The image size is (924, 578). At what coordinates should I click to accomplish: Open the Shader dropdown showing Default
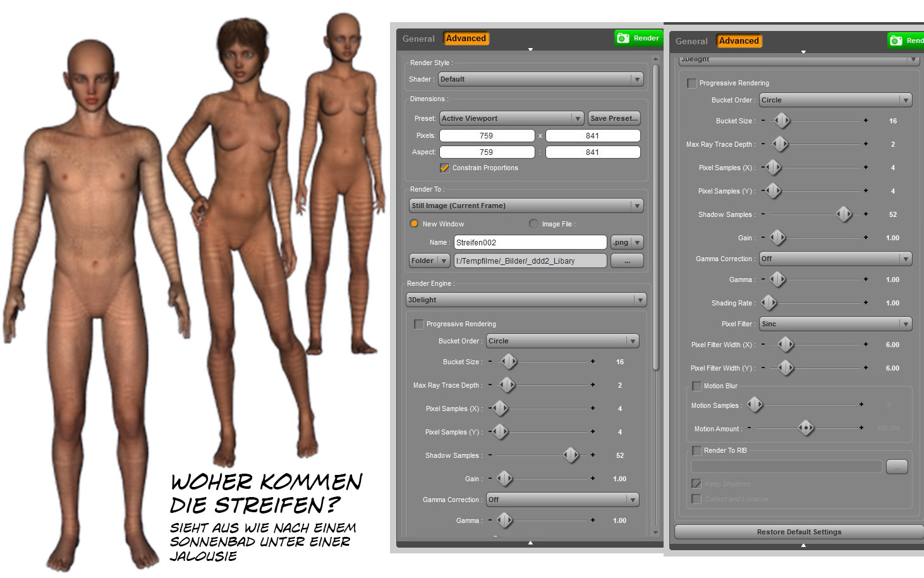[541, 79]
